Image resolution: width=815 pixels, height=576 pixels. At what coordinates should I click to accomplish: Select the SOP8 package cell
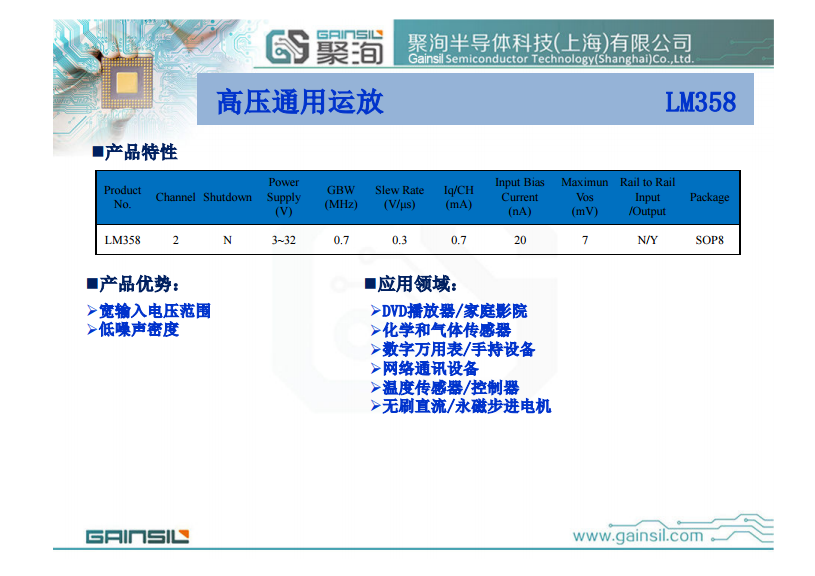point(709,241)
